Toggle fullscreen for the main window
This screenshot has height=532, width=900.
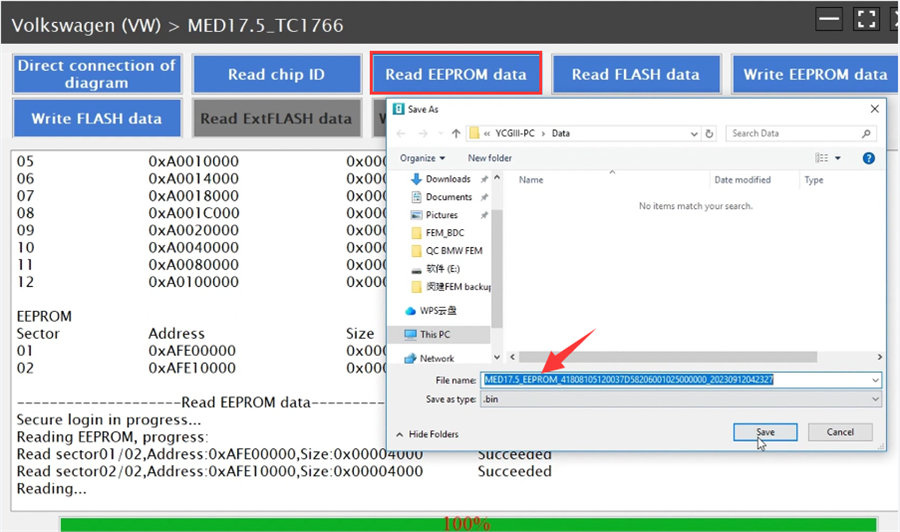tap(866, 19)
